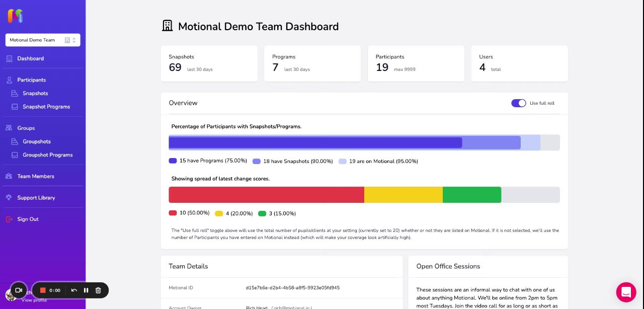Open the pink chat support bubble
644x309 pixels.
pyautogui.click(x=626, y=292)
